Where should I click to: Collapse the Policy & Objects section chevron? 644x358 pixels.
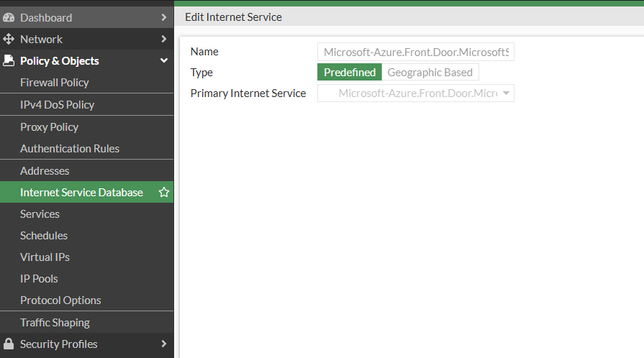click(x=163, y=60)
